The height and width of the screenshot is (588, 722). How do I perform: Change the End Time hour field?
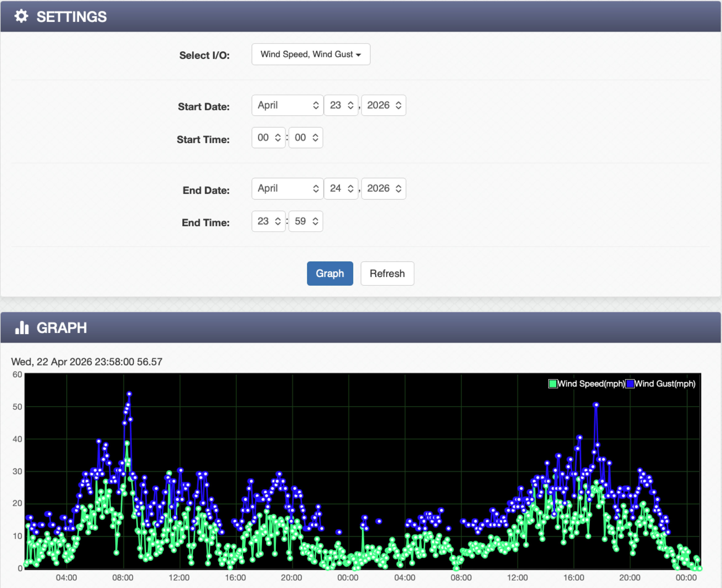(x=268, y=221)
